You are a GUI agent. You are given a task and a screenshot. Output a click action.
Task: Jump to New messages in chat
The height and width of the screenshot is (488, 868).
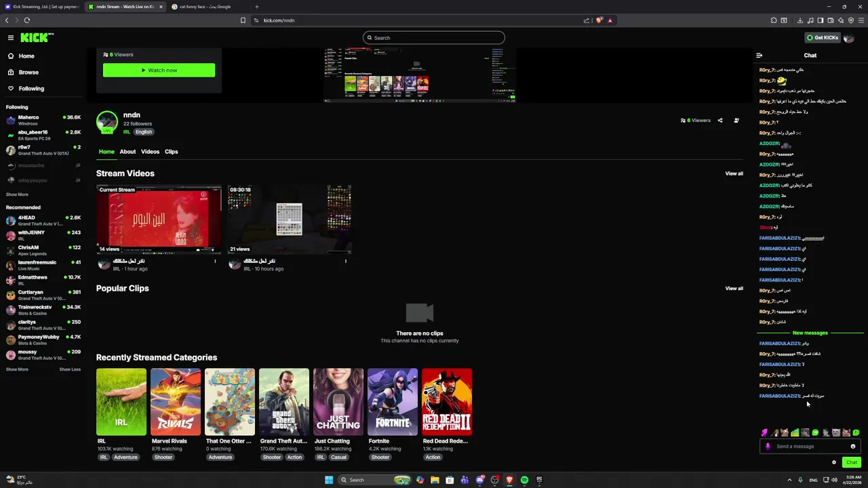(x=810, y=333)
